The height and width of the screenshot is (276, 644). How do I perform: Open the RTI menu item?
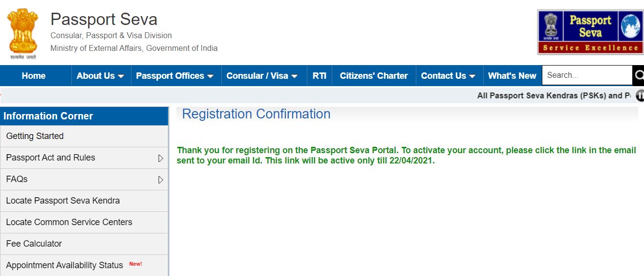tap(320, 76)
